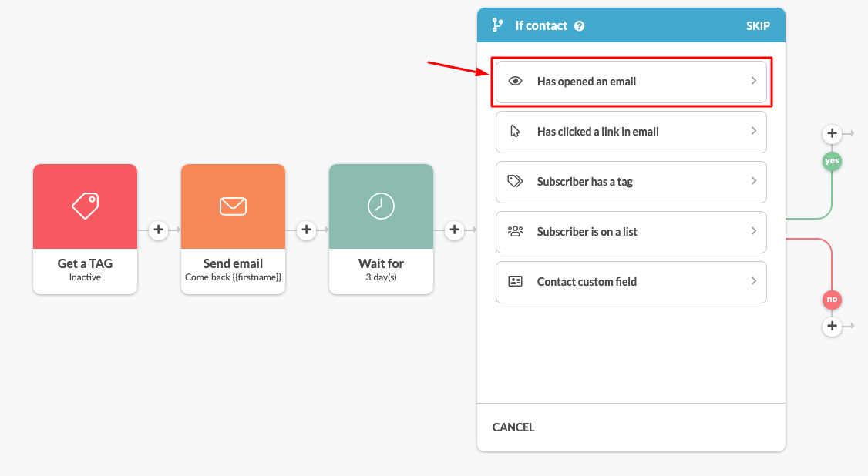Expand the Contact custom field condition
The width and height of the screenshot is (868, 476).
pos(631,282)
